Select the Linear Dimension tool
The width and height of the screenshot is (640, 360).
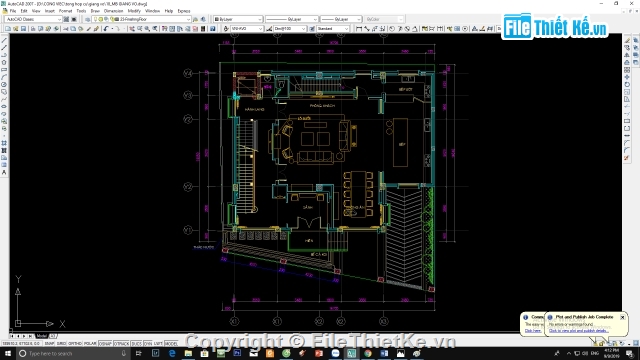pyautogui.click(x=359, y=29)
